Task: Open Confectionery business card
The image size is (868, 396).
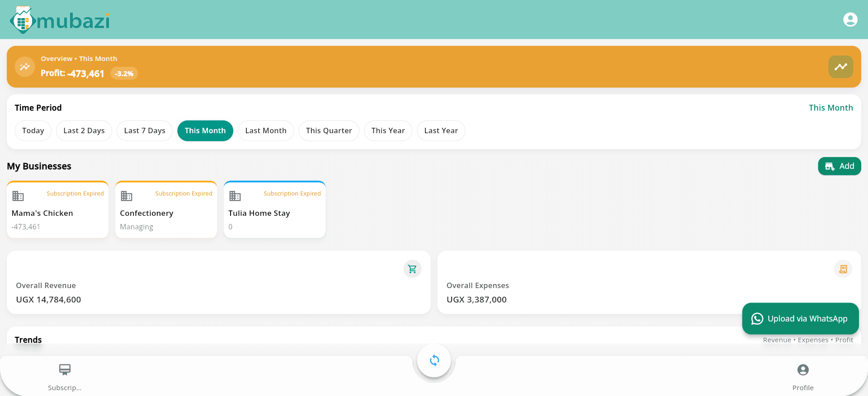Action: [166, 210]
